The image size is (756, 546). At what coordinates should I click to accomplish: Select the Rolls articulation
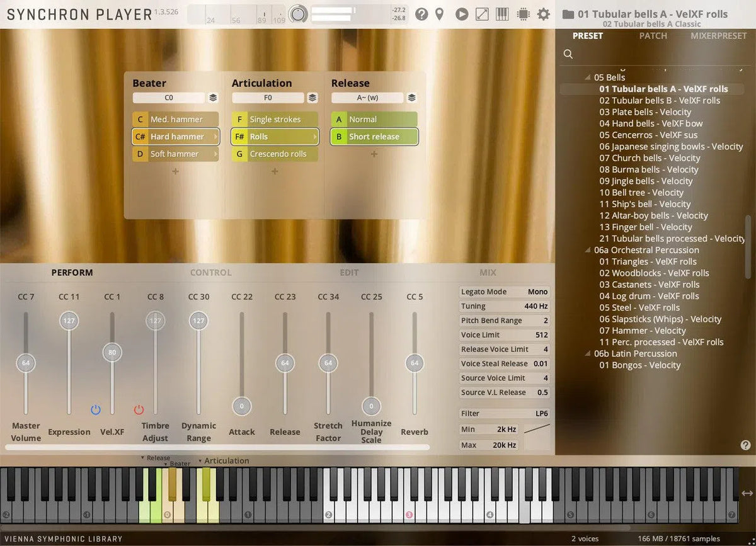tap(274, 136)
